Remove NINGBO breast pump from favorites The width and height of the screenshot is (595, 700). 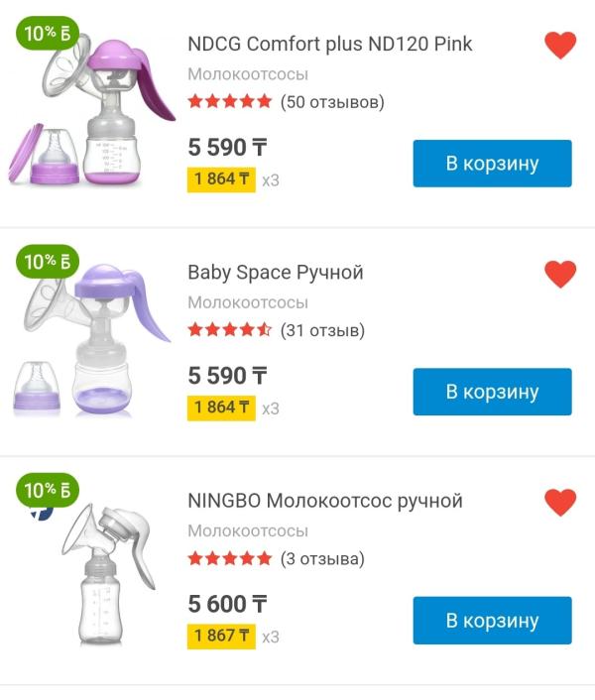tap(560, 503)
